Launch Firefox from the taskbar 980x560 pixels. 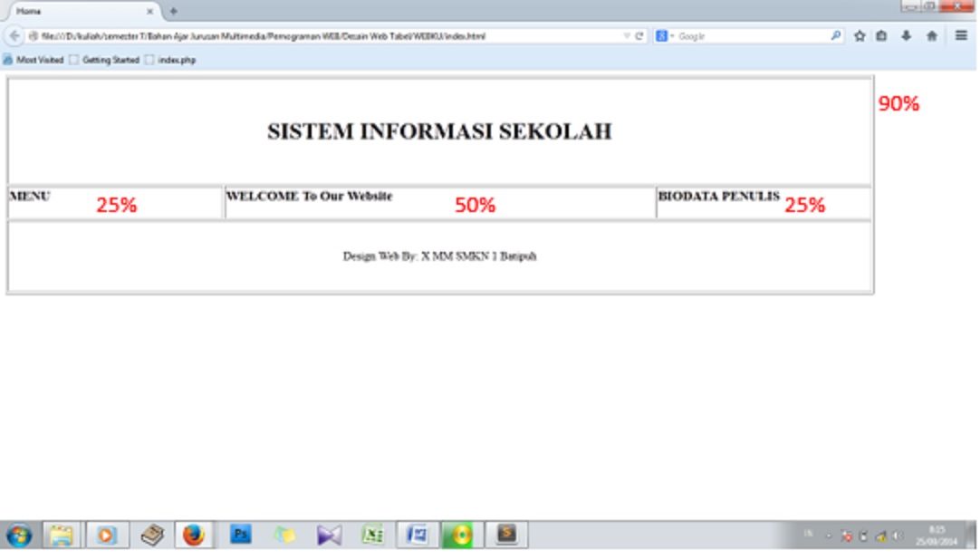pyautogui.click(x=193, y=533)
